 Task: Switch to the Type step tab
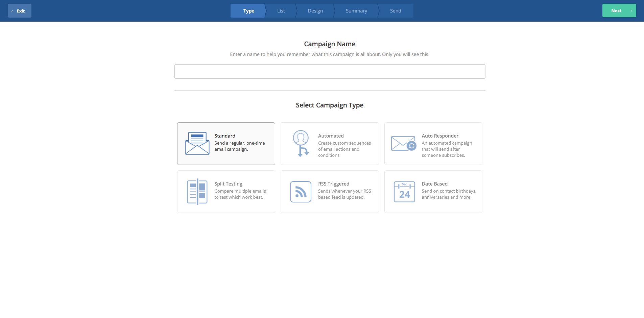pyautogui.click(x=248, y=11)
